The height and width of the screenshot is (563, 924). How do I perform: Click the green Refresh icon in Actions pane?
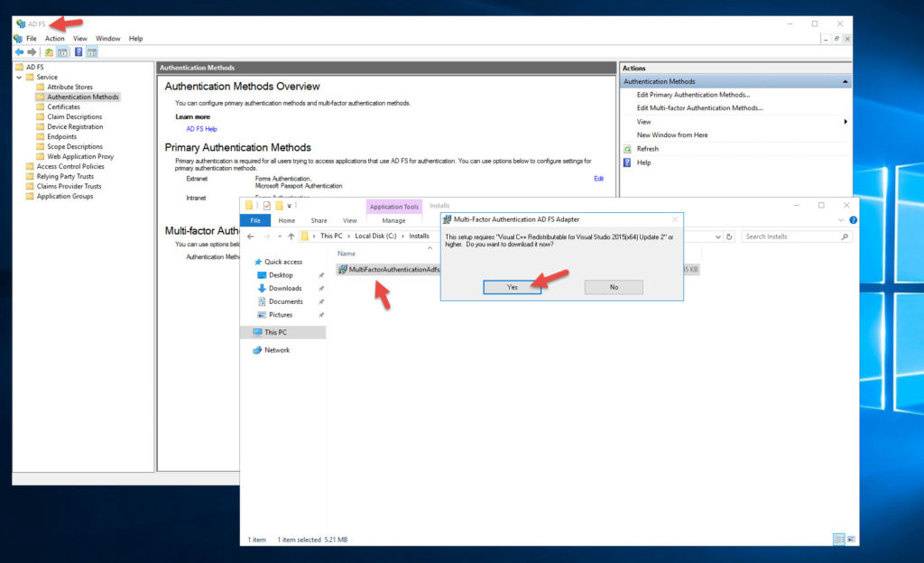628,149
